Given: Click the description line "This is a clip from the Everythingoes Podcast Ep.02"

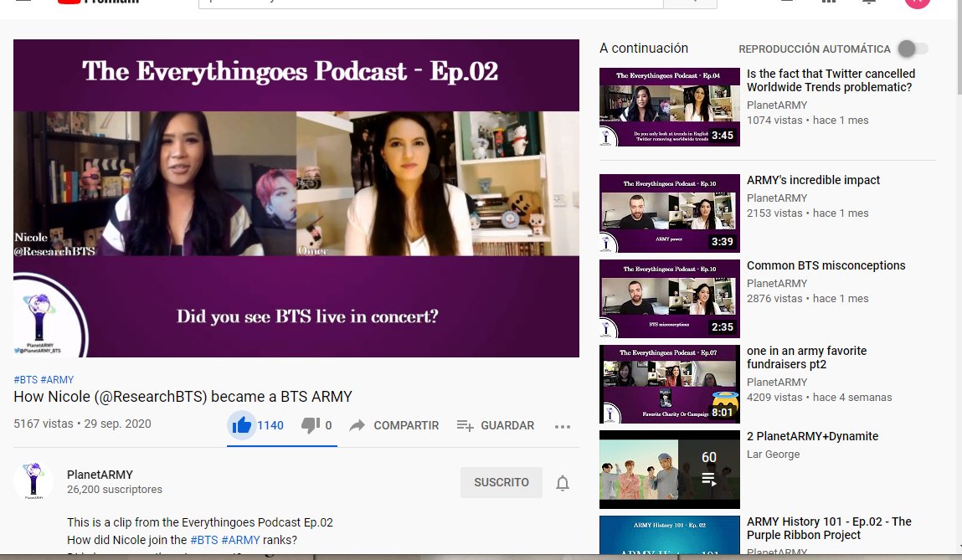Looking at the screenshot, I should [200, 522].
